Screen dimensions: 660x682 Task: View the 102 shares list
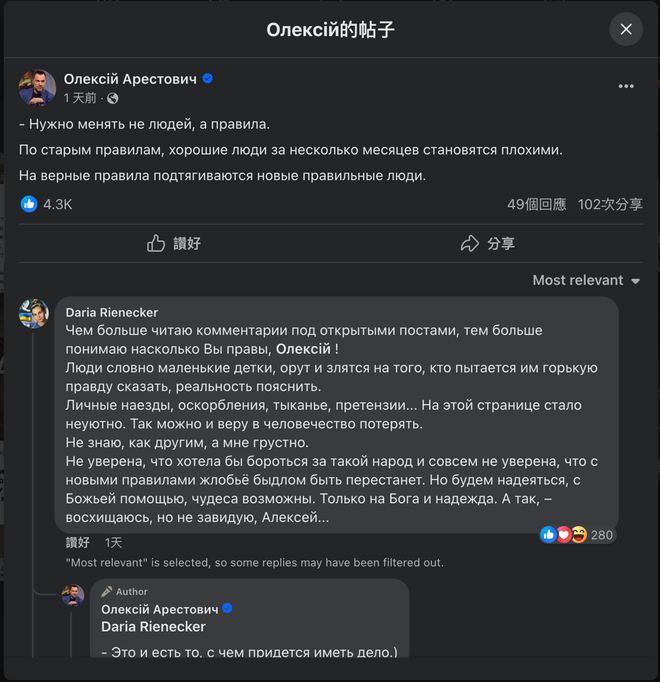pos(610,204)
